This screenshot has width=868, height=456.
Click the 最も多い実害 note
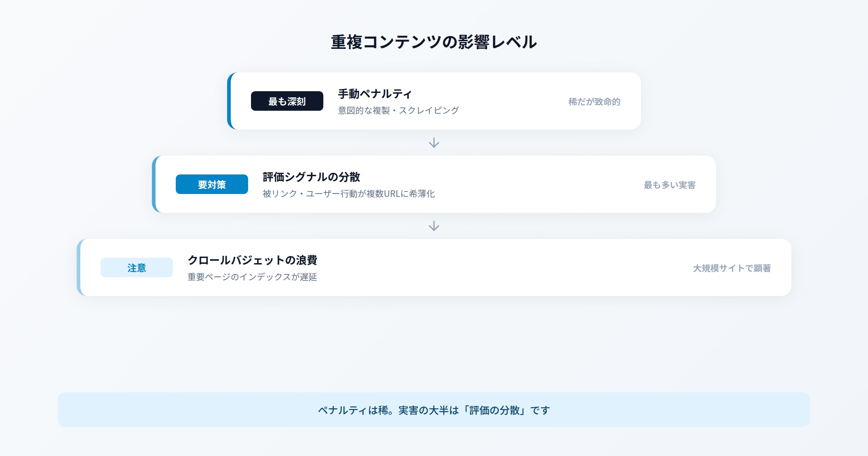(x=669, y=185)
